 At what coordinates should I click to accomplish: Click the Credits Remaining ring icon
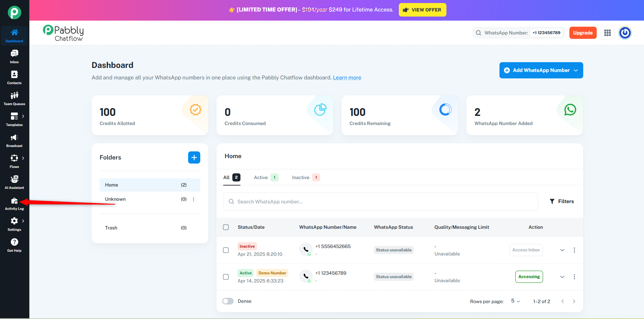(x=445, y=109)
